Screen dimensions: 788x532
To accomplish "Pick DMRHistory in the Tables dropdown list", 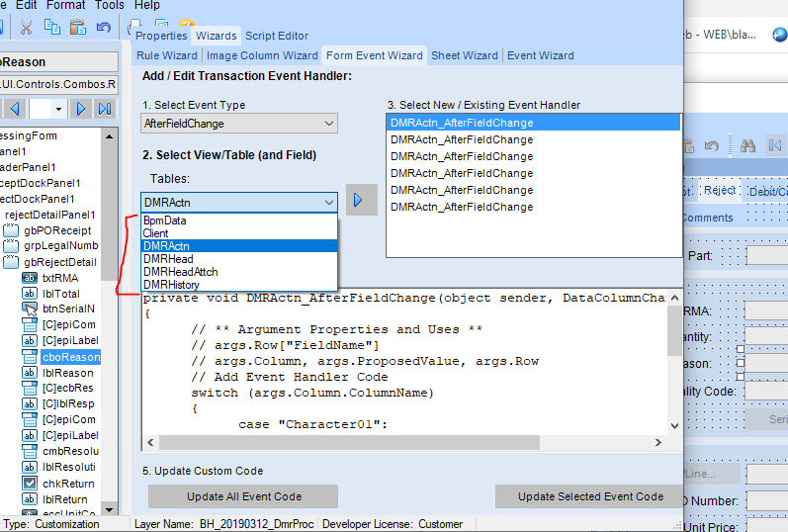I will point(173,285).
